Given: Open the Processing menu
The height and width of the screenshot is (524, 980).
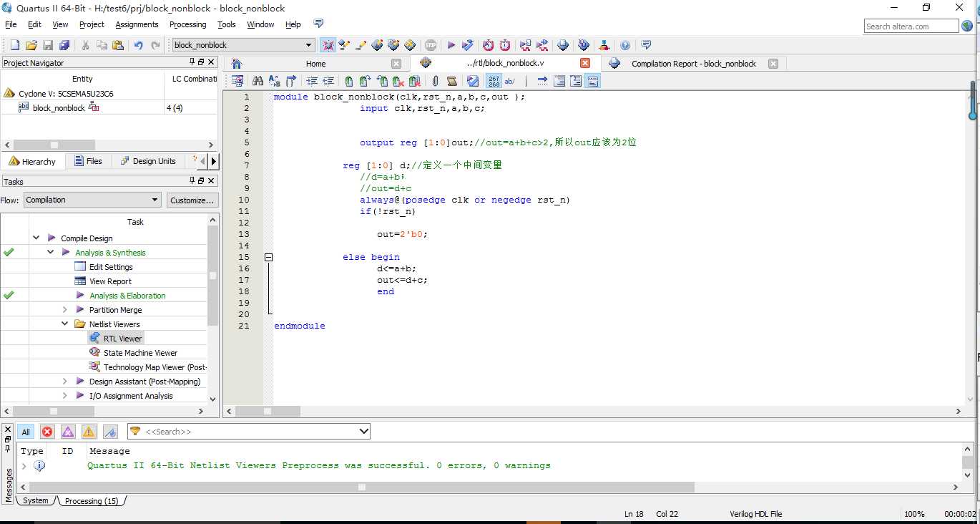Looking at the screenshot, I should pyautogui.click(x=187, y=24).
